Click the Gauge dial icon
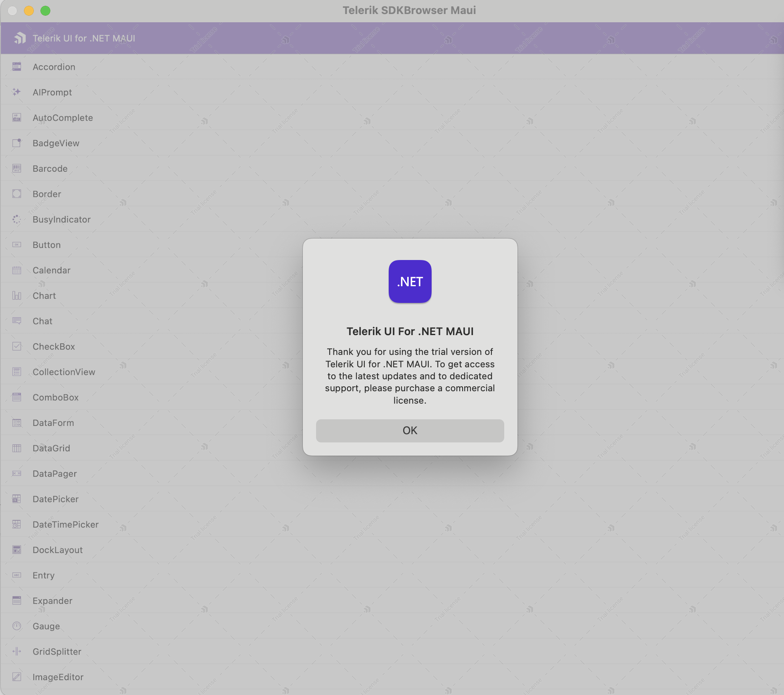Screen dimensions: 784x695 17,626
